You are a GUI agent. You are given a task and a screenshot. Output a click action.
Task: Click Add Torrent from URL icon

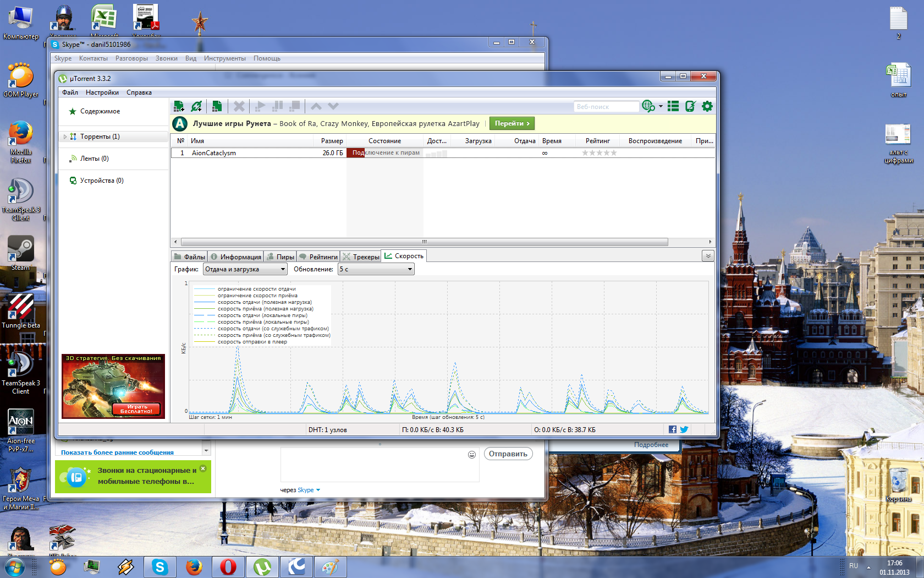[x=196, y=106]
